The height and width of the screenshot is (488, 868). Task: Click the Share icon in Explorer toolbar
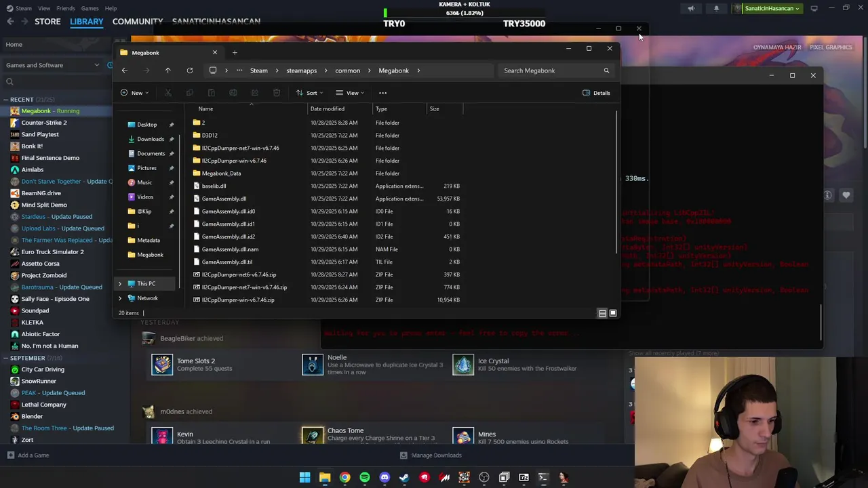[x=255, y=93]
